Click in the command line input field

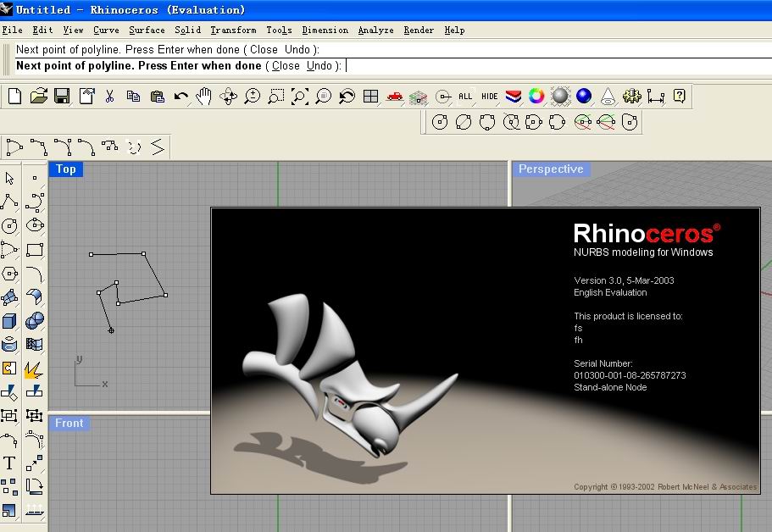pos(393,66)
